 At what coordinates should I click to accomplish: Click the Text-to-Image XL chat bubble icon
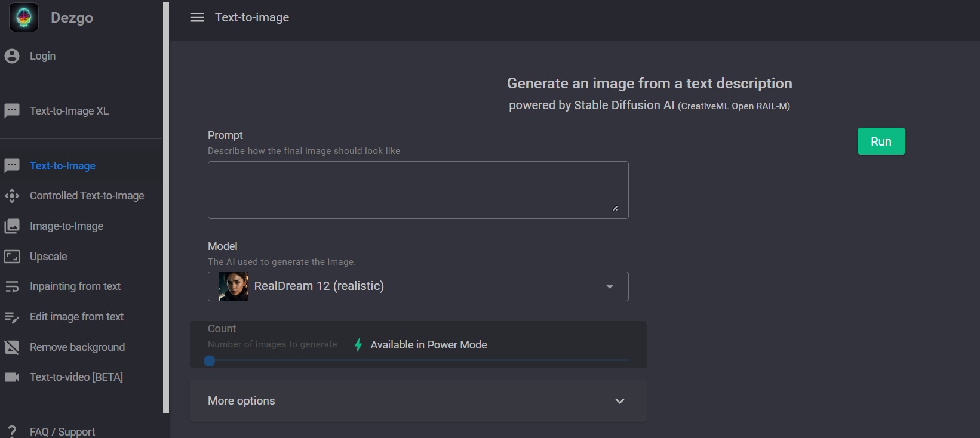[x=12, y=111]
